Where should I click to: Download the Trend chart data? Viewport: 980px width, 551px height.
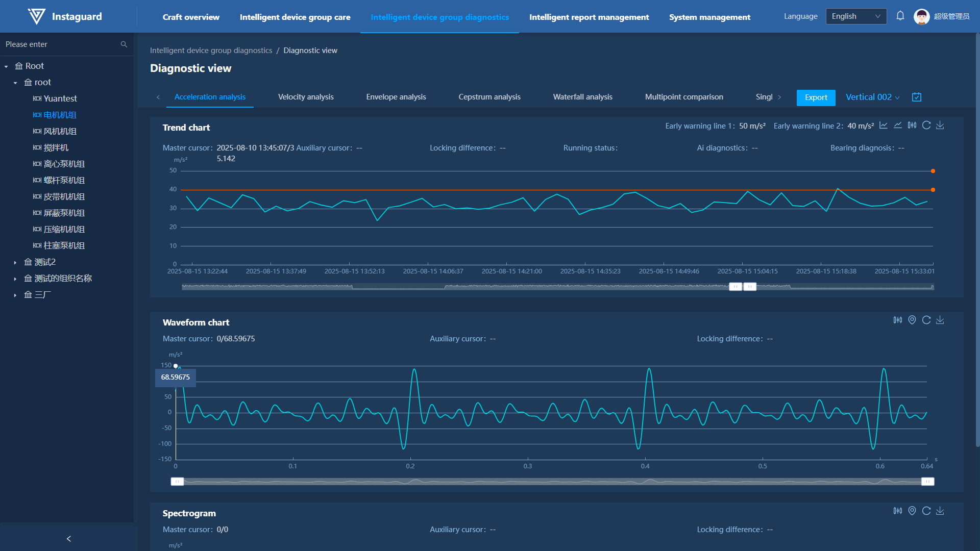(940, 126)
